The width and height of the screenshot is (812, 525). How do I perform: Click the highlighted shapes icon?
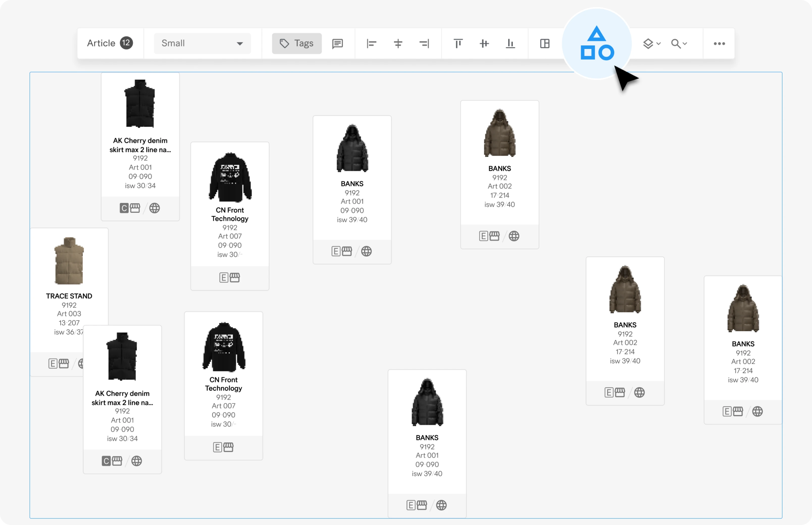pos(597,44)
